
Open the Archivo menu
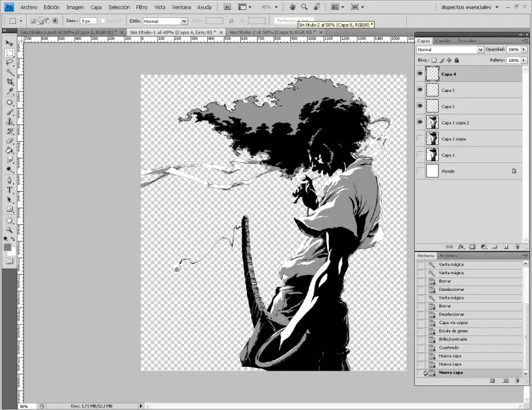point(29,7)
